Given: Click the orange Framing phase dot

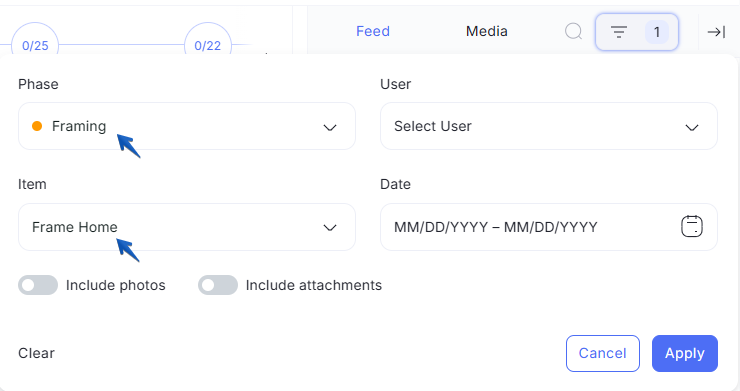Looking at the screenshot, I should coord(37,126).
